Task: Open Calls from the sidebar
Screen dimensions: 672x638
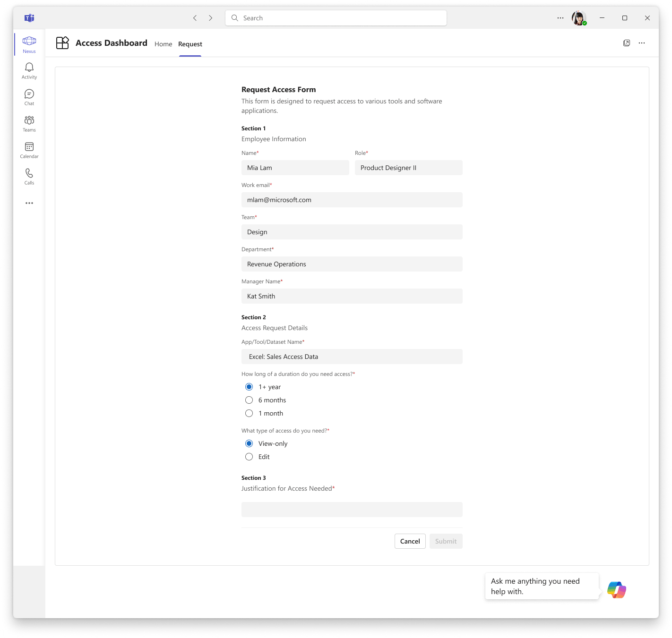Action: [29, 177]
